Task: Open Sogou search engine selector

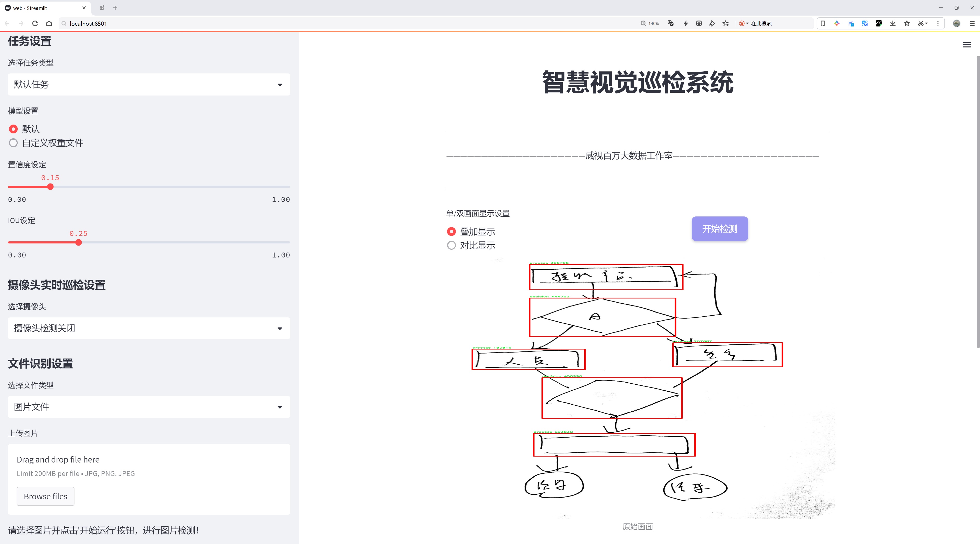Action: tap(743, 24)
